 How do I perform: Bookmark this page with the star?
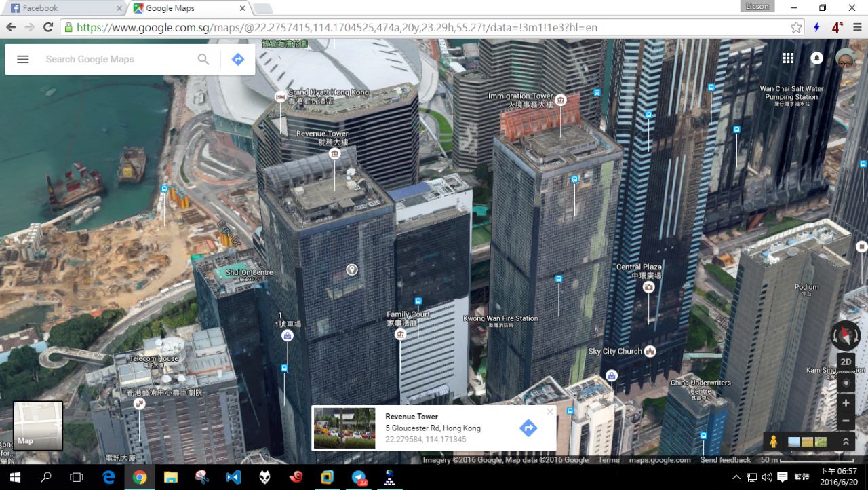coord(796,27)
